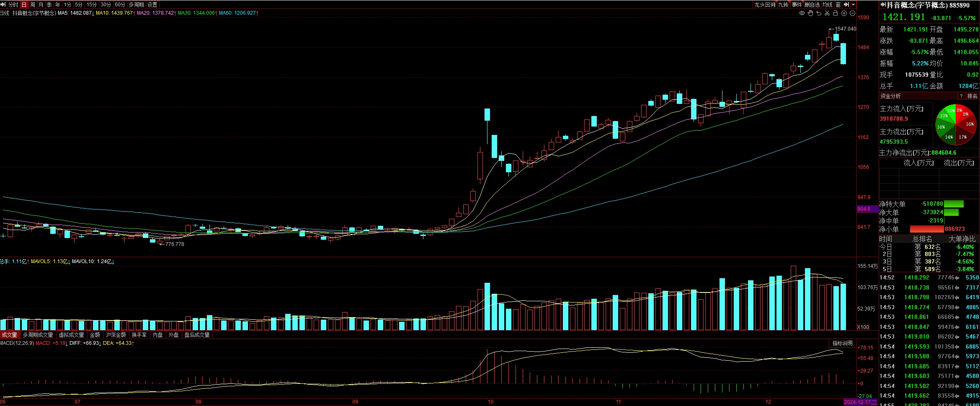Click 删自选 to remove from watchlist
980x406 pixels.
pos(812,5)
